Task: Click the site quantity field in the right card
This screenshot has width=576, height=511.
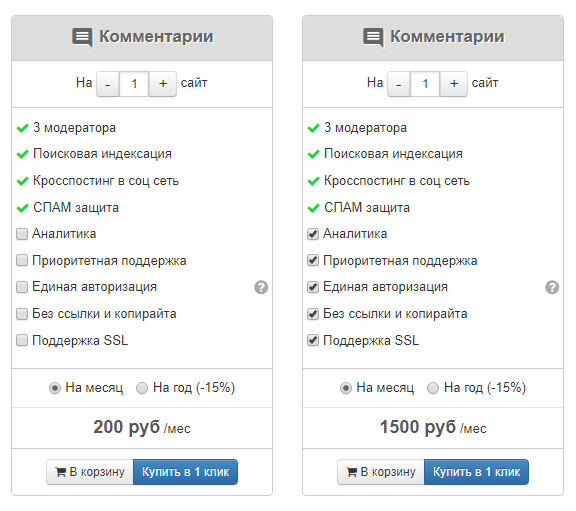Action: (425, 84)
